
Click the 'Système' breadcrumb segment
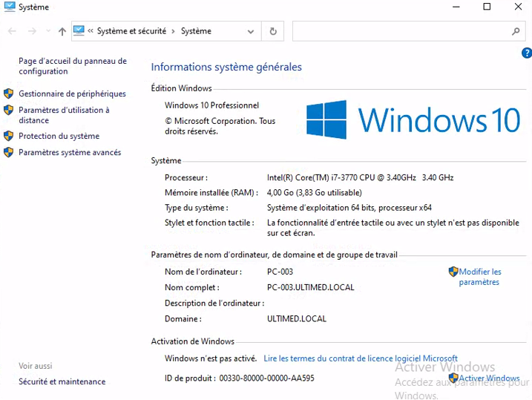point(196,31)
